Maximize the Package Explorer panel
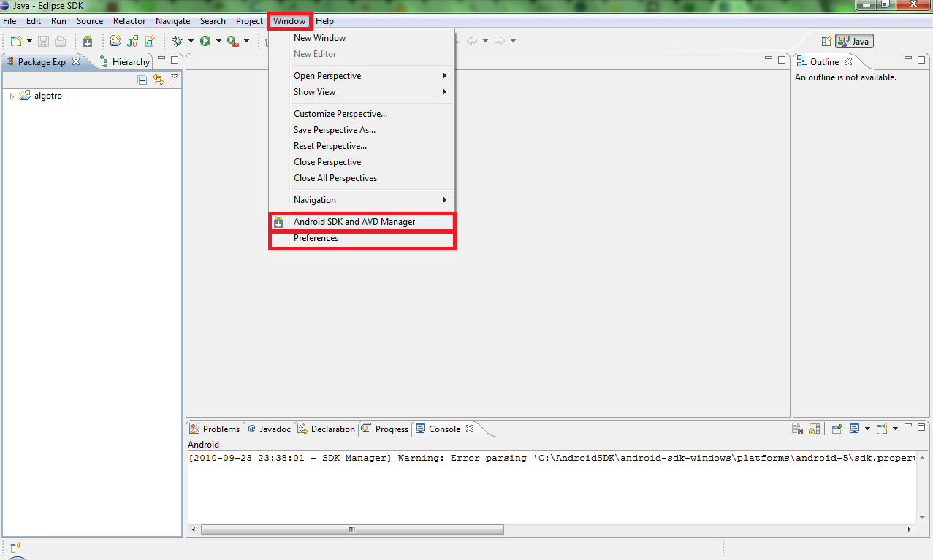This screenshot has height=560, width=933. pyautogui.click(x=175, y=60)
